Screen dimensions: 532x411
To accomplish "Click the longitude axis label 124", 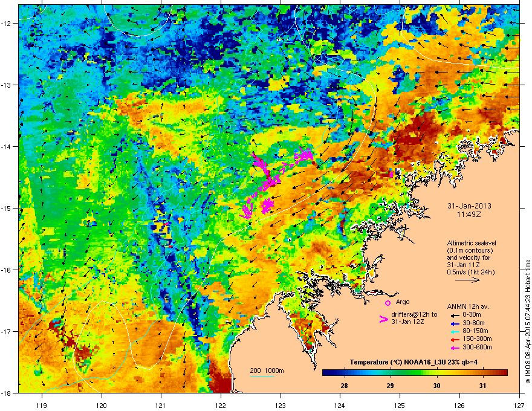I will point(340,405).
